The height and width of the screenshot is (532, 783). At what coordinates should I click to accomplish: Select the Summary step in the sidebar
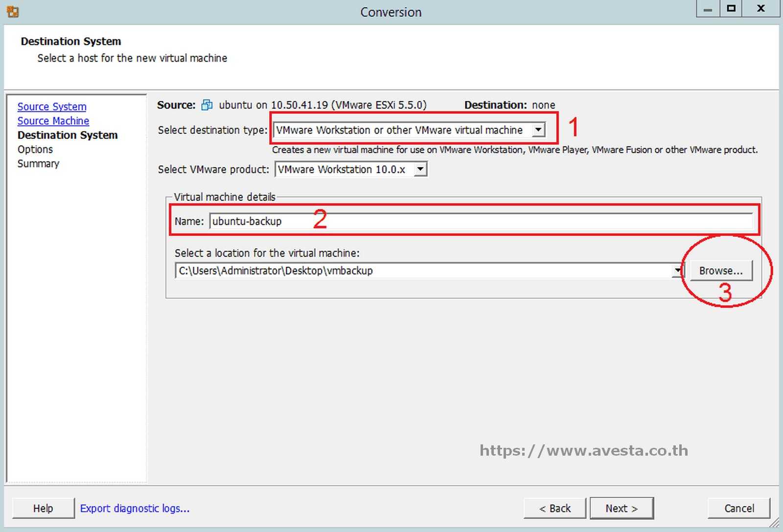38,163
